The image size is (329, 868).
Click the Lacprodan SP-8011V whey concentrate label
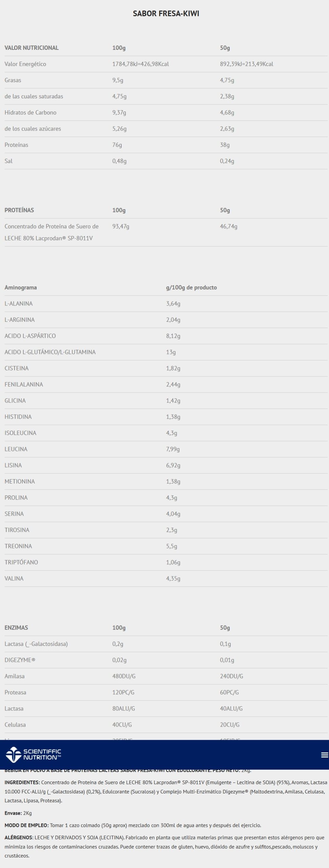[x=52, y=232]
